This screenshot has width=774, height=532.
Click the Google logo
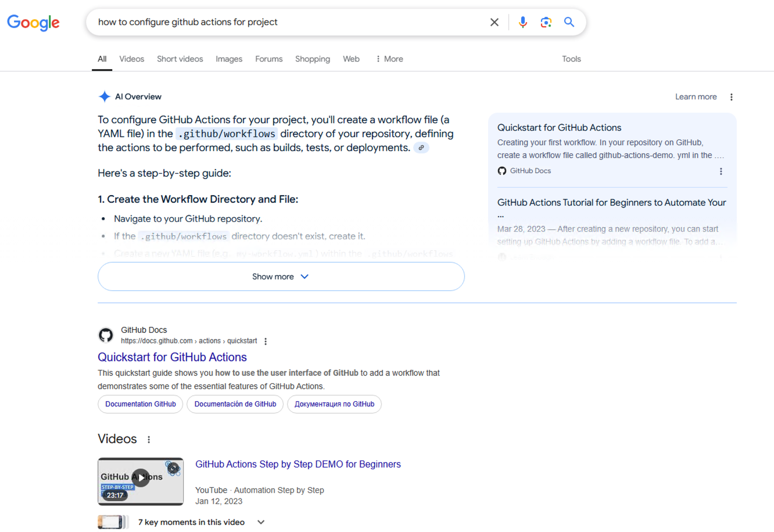33,22
